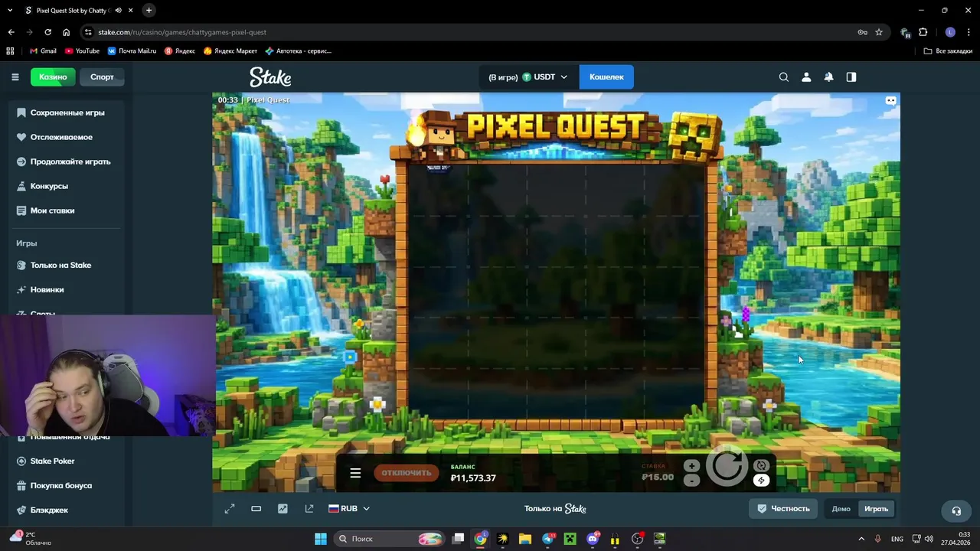Switch ENG keyboard language

(897, 539)
